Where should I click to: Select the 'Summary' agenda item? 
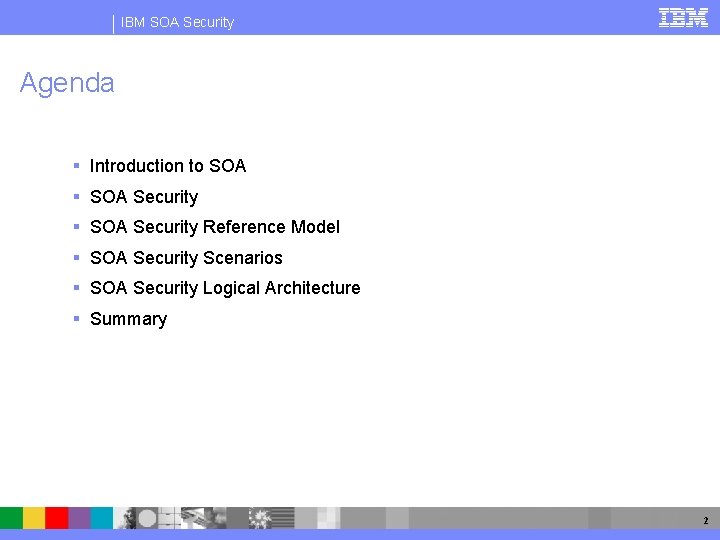point(129,319)
